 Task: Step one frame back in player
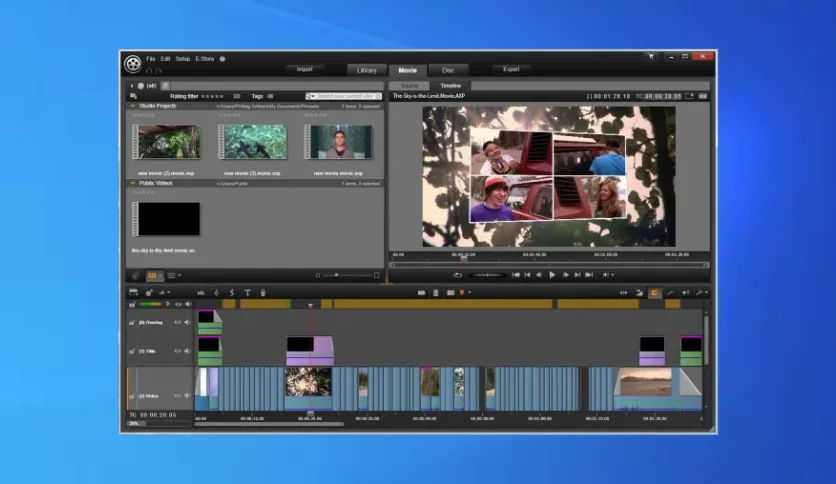coord(539,275)
